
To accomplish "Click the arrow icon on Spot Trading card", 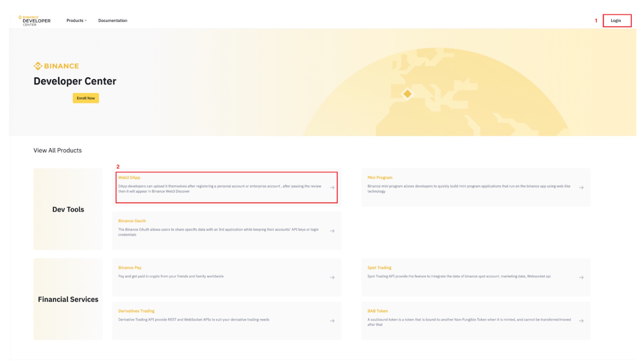I will (x=581, y=277).
